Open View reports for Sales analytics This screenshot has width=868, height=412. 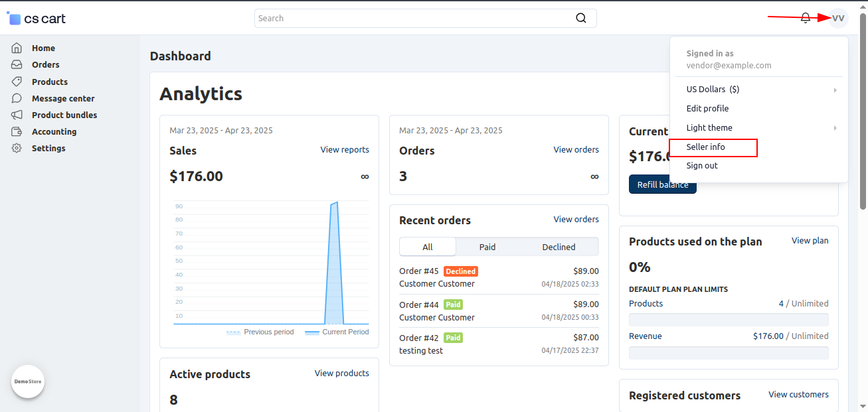point(345,149)
